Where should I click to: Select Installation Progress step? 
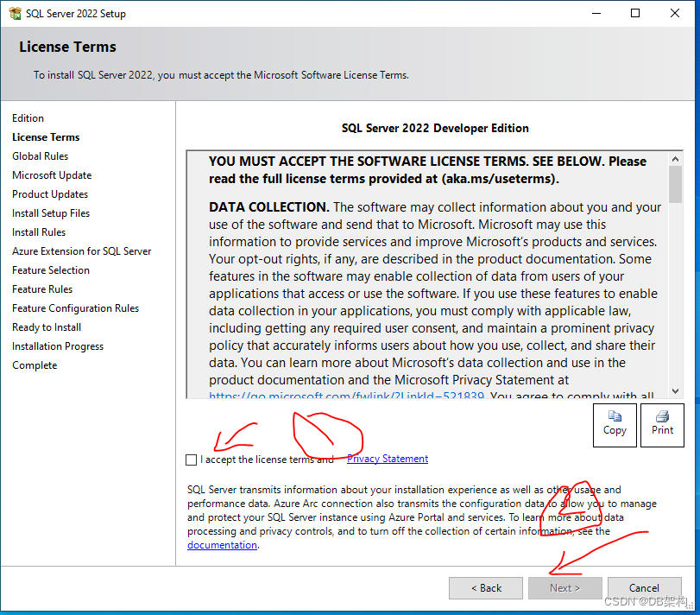57,346
